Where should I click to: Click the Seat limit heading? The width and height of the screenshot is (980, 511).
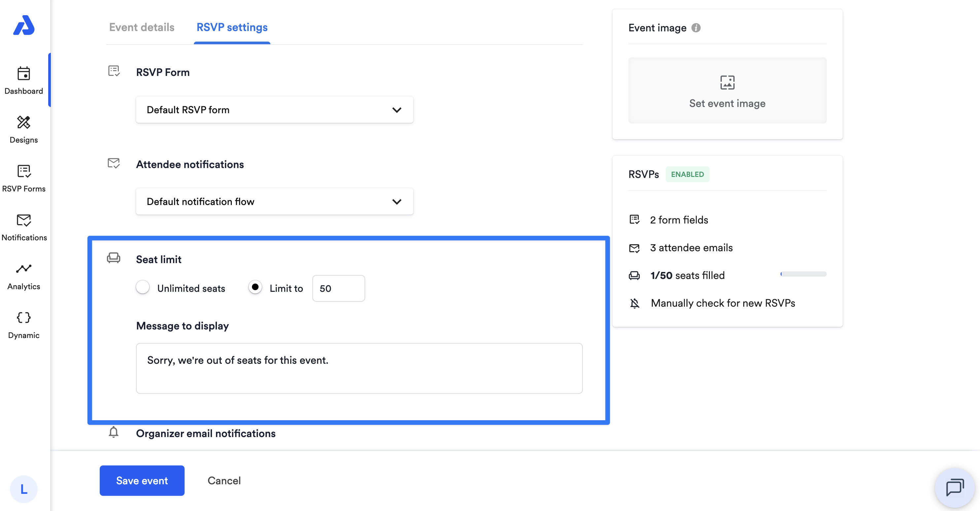coord(158,259)
